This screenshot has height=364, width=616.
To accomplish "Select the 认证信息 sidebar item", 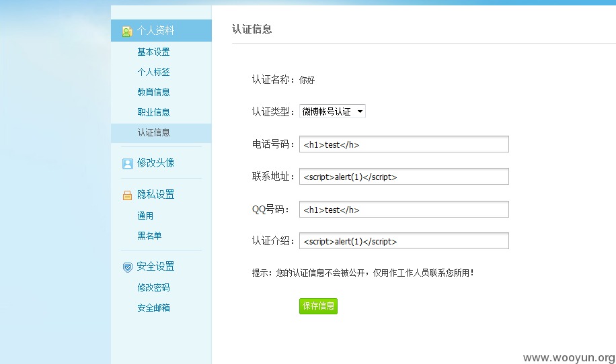I will tap(161, 133).
